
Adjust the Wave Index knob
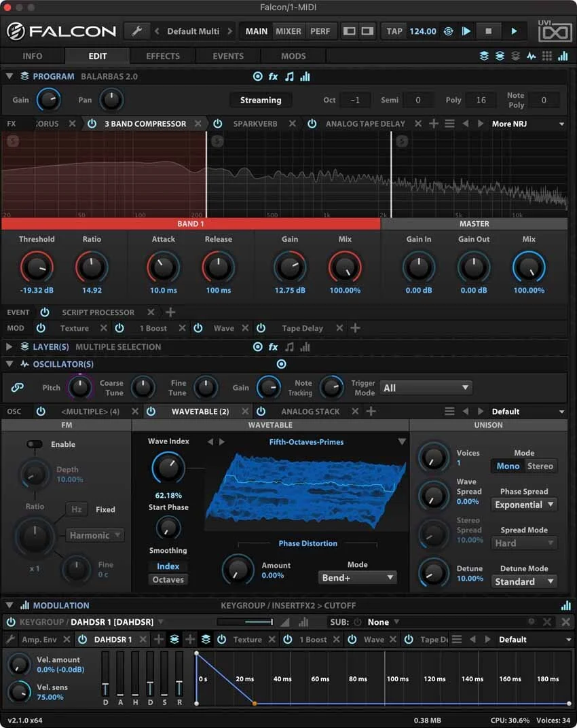pyautogui.click(x=168, y=467)
